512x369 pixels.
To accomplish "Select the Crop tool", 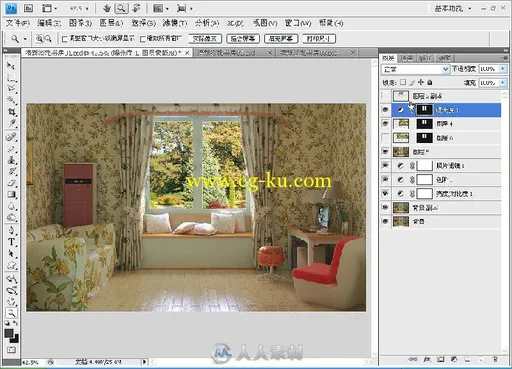I will [11, 111].
